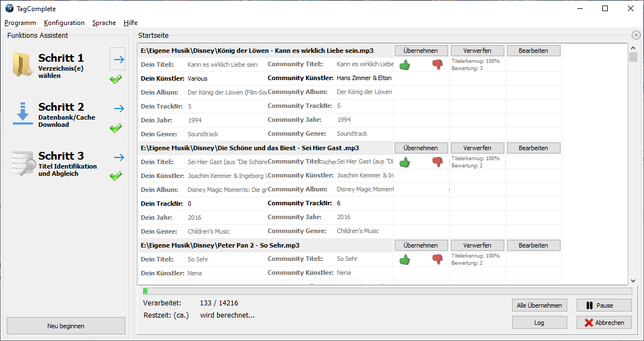Give thumbs down to Peter Pan 2 track
Viewport: 644px width, 341px height.
coord(437,259)
